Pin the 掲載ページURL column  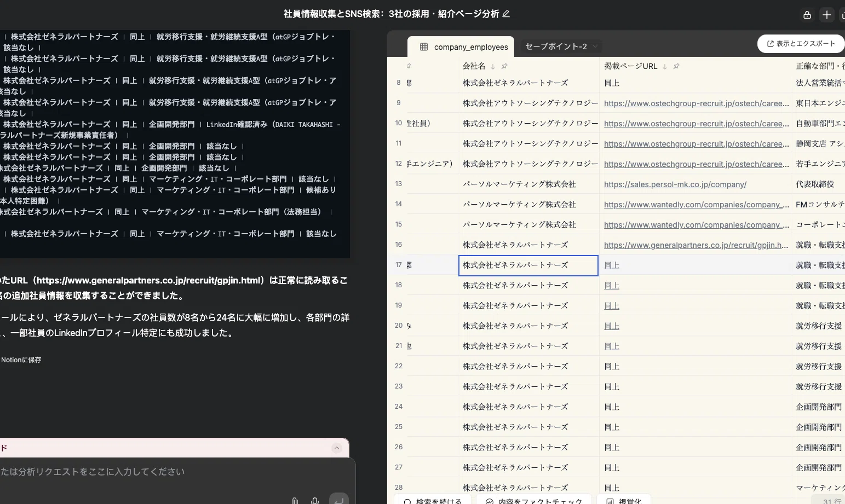tap(676, 66)
